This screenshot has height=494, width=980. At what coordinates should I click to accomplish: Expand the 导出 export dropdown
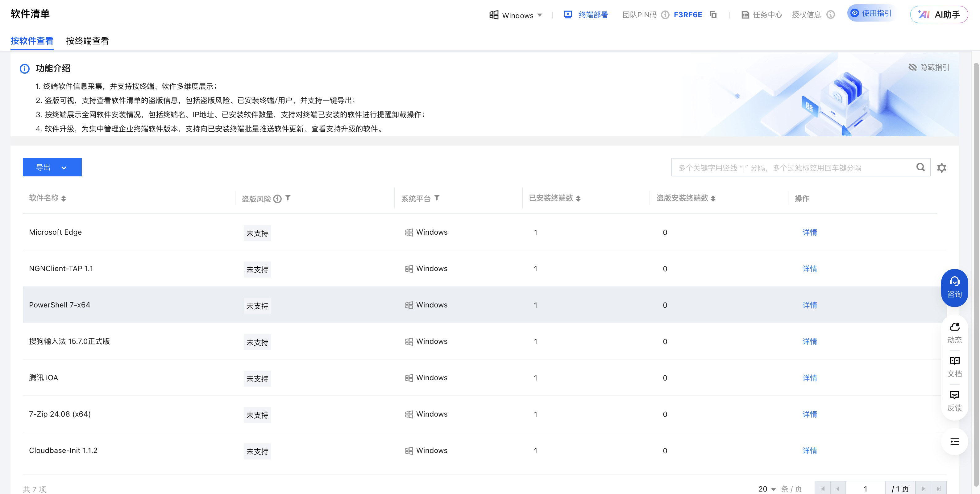coord(64,168)
